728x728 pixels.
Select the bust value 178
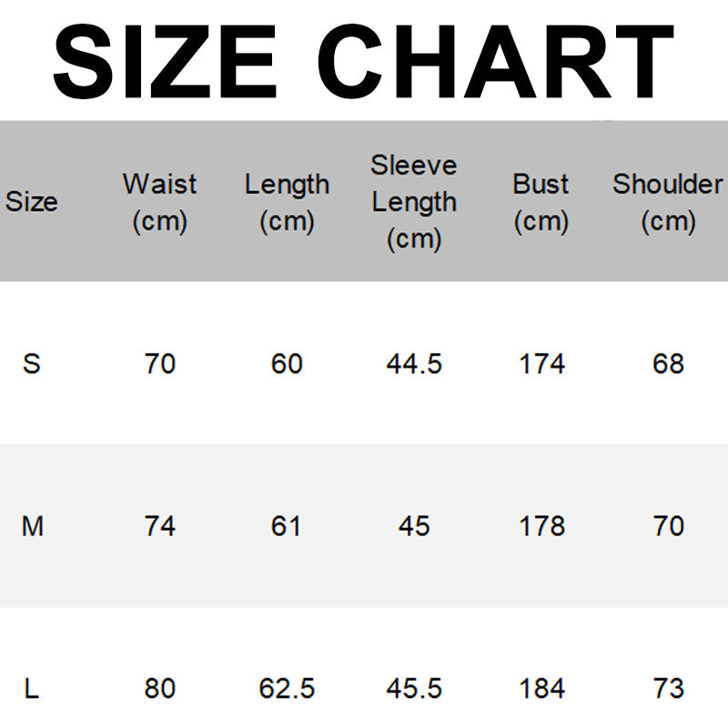point(541,526)
